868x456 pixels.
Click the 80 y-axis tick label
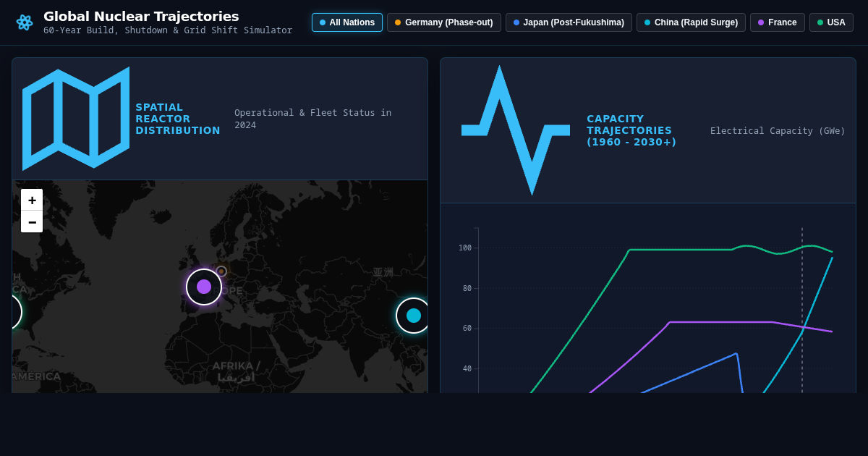[467, 288]
